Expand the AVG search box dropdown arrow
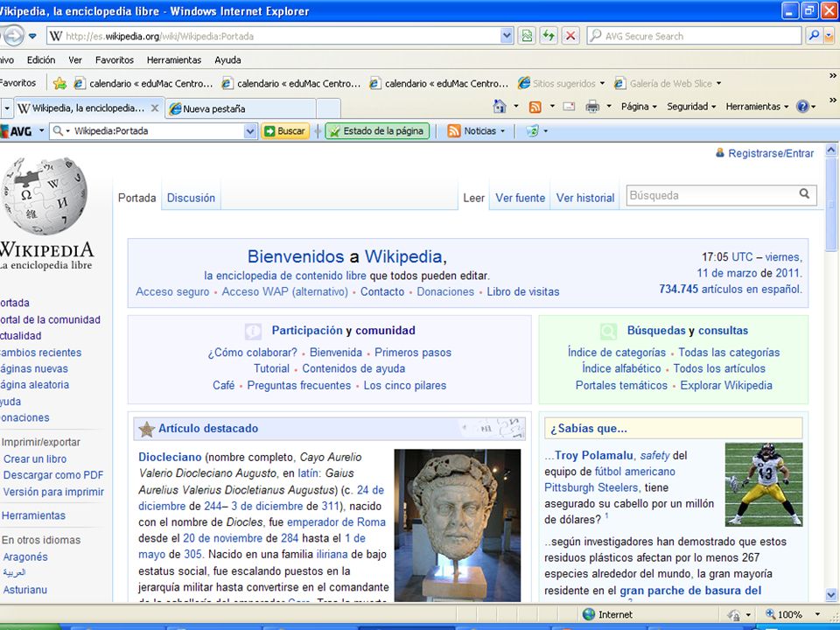The height and width of the screenshot is (630, 840). (x=250, y=130)
